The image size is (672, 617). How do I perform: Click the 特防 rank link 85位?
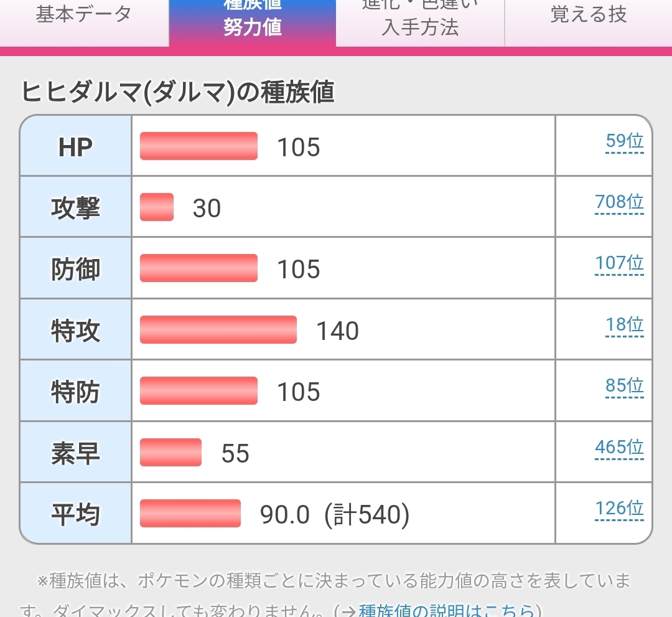pos(624,387)
